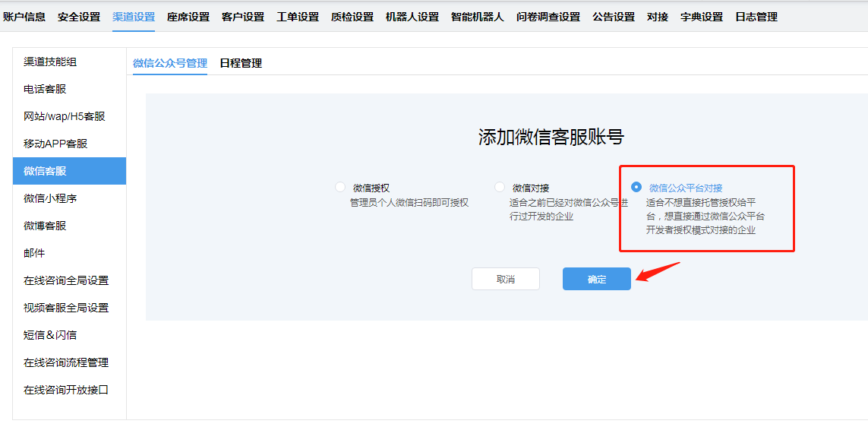Open 质检设置 in the top bar
Viewport: 868px width, 427px height.
[352, 17]
